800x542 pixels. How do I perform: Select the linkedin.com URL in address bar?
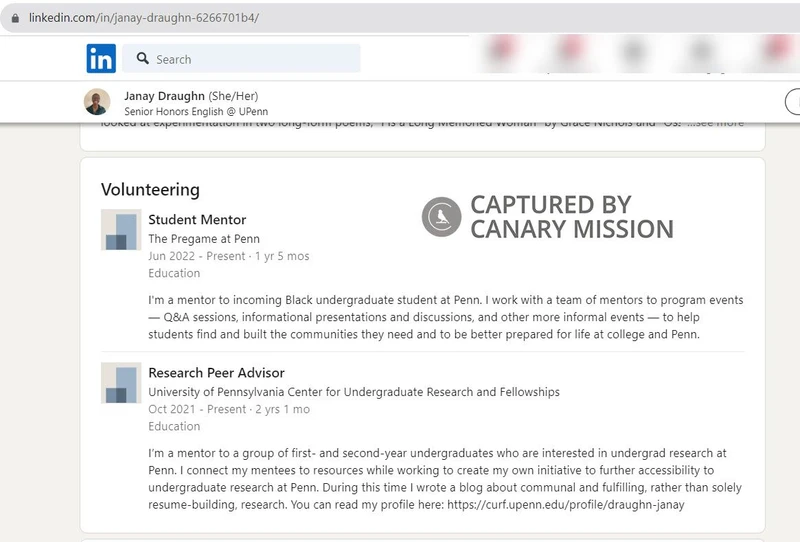(x=144, y=18)
